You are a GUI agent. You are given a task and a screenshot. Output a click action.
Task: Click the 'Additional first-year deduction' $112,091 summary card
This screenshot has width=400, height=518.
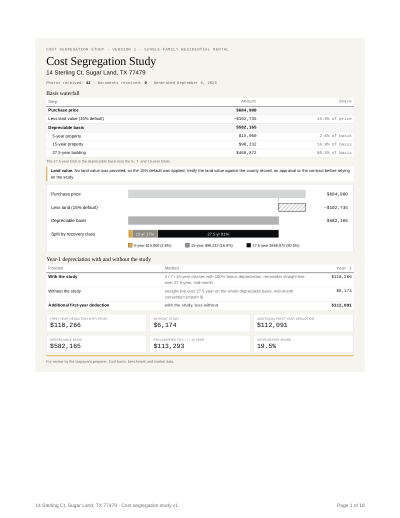(x=303, y=323)
